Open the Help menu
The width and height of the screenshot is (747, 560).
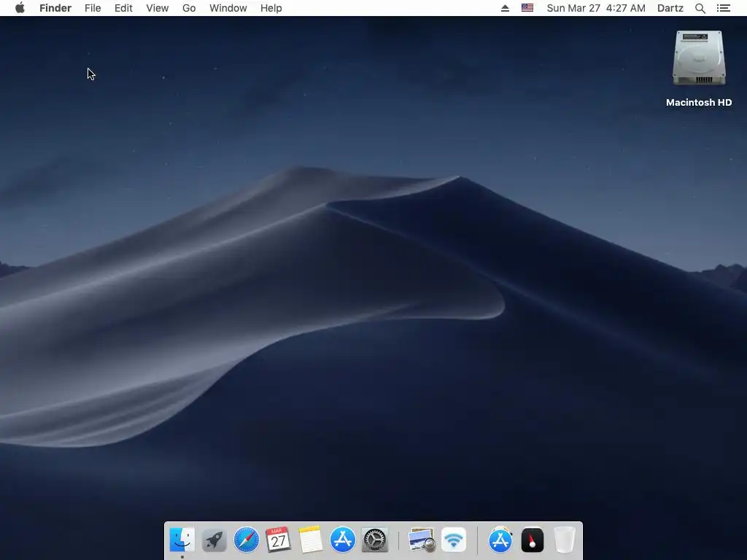point(271,8)
